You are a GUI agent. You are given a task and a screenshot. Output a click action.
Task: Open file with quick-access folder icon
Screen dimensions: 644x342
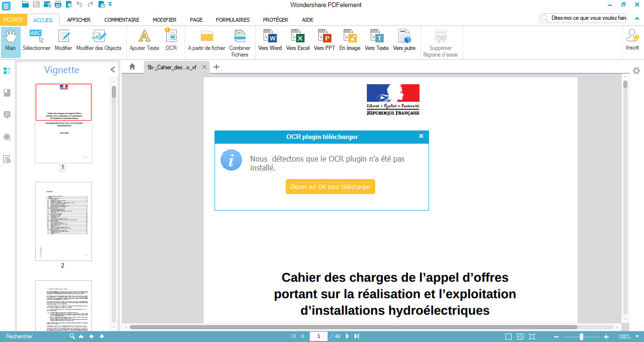pos(25,5)
